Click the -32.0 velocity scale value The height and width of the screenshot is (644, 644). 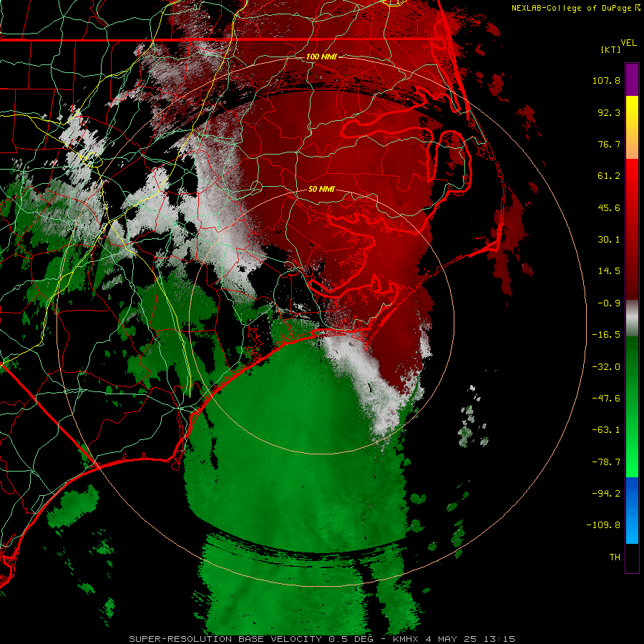point(606,367)
